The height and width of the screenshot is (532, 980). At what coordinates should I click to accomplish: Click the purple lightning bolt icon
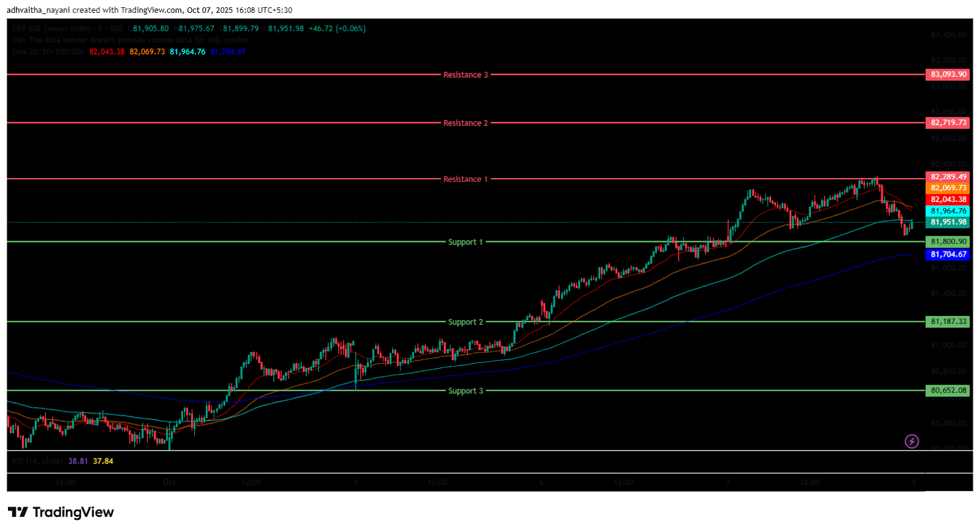click(911, 441)
